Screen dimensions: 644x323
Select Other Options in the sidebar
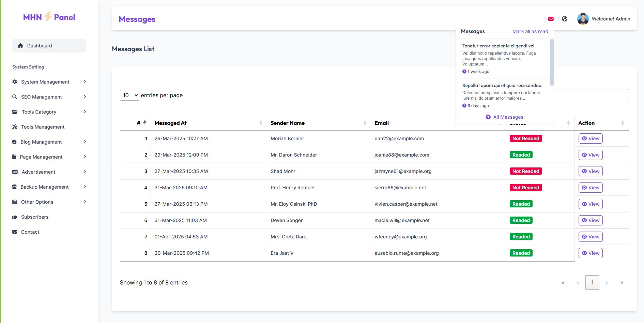37,202
